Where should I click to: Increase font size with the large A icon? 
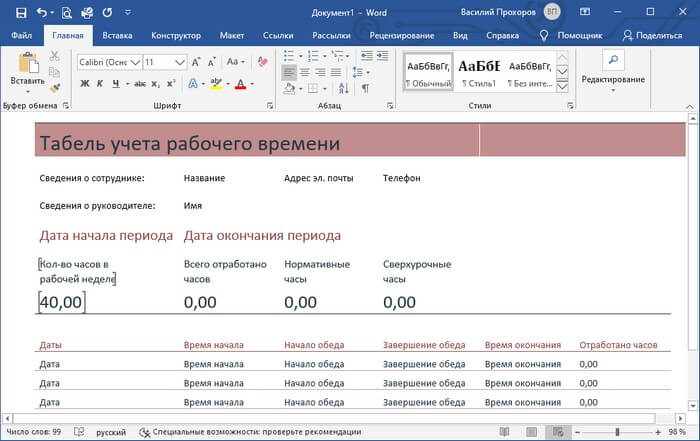196,62
